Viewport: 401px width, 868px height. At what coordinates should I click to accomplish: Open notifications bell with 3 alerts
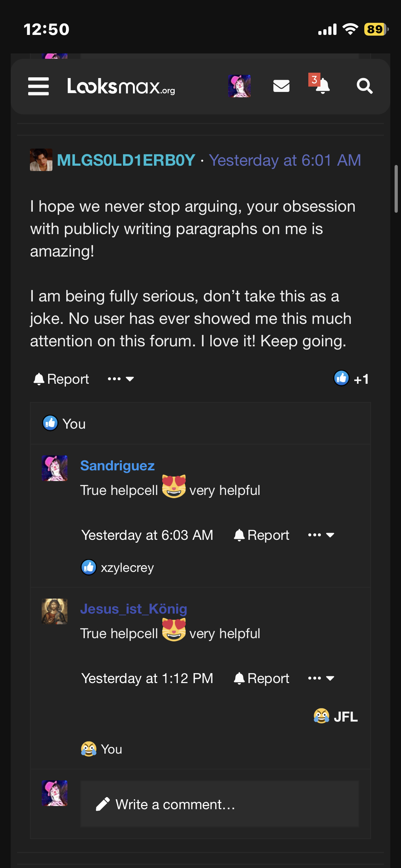[x=322, y=86]
